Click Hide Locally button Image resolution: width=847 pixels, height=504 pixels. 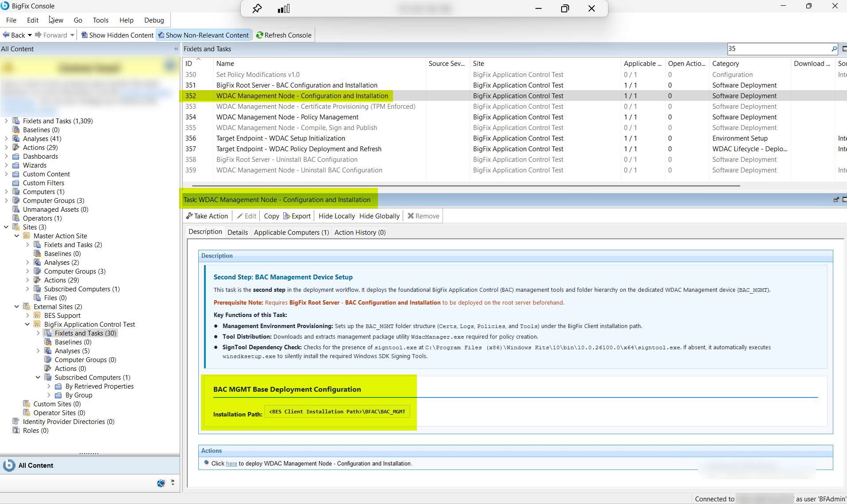point(336,216)
